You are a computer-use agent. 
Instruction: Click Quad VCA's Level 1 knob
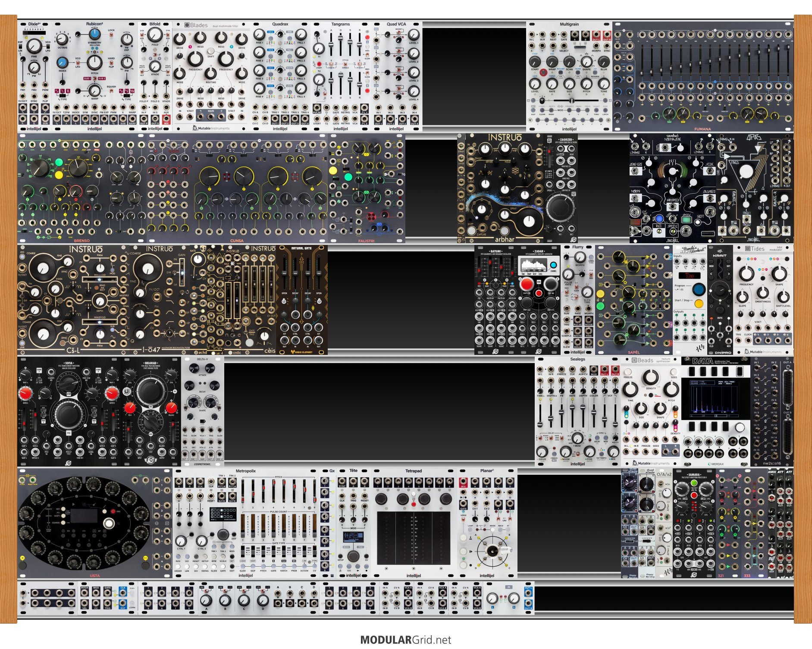click(414, 34)
